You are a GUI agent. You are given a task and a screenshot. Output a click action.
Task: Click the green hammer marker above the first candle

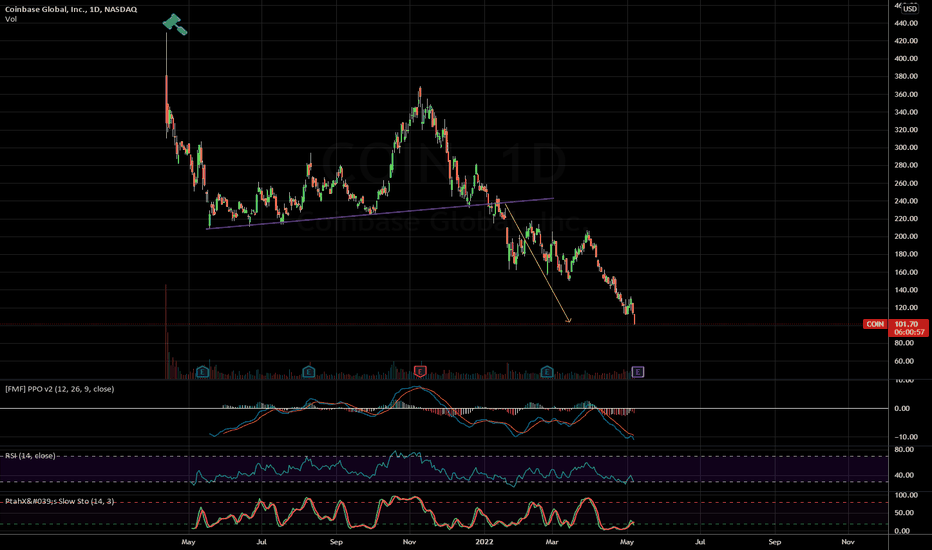coord(175,24)
